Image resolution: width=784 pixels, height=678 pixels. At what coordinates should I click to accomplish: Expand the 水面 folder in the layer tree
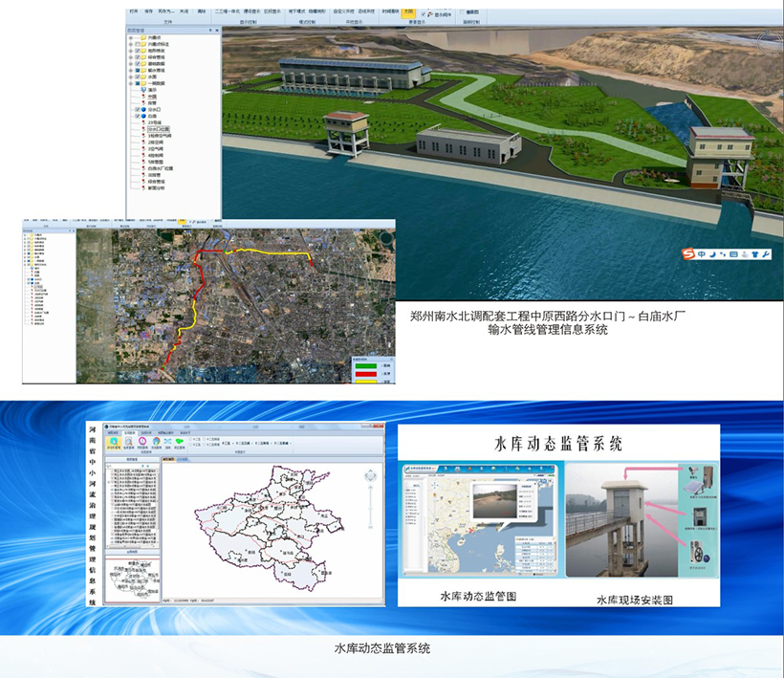(x=130, y=77)
